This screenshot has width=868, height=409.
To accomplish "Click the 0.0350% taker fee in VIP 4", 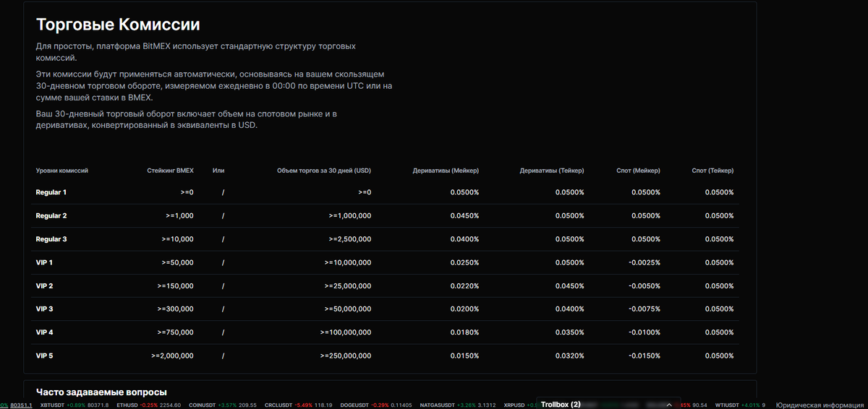I will pos(570,332).
